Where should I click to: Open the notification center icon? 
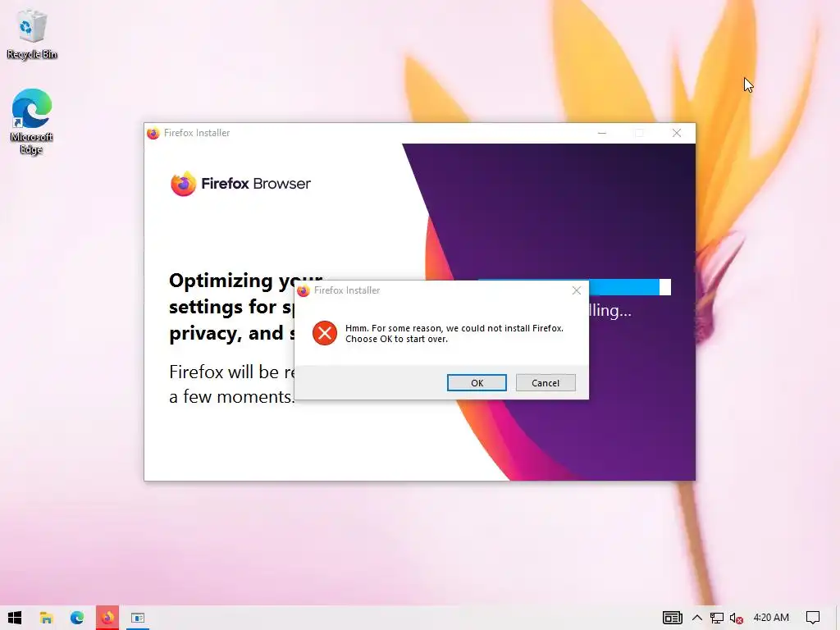pyautogui.click(x=813, y=618)
